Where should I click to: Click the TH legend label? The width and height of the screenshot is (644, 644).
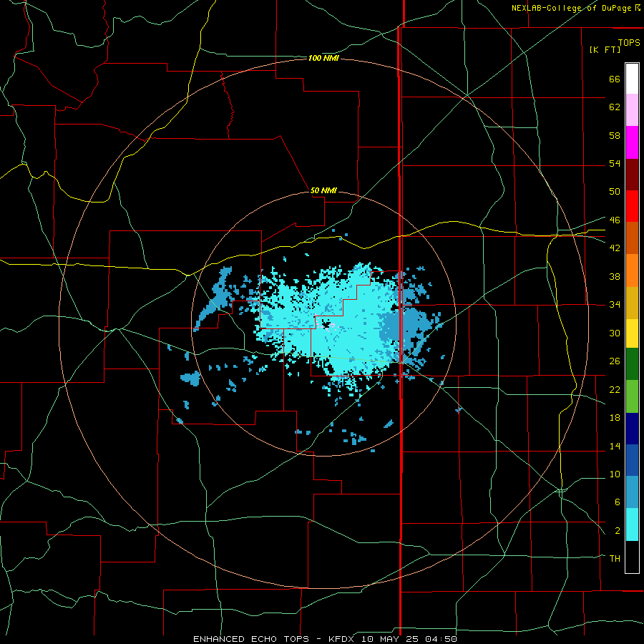pos(615,559)
